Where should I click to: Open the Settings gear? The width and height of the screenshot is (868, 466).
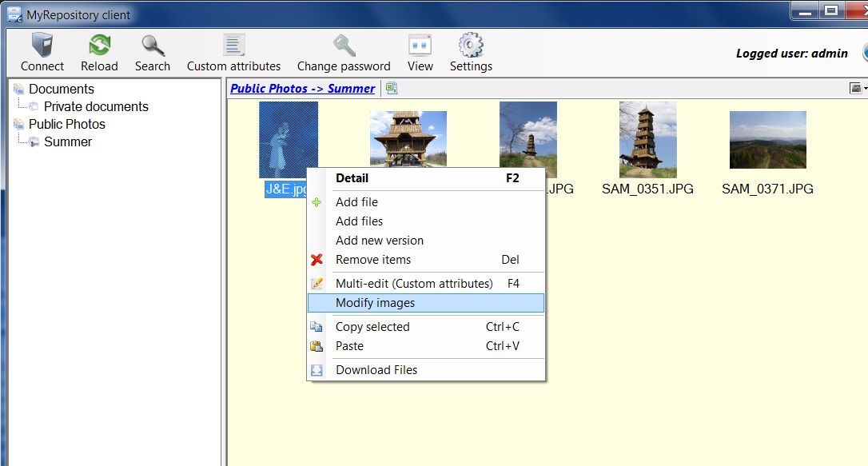point(471,46)
